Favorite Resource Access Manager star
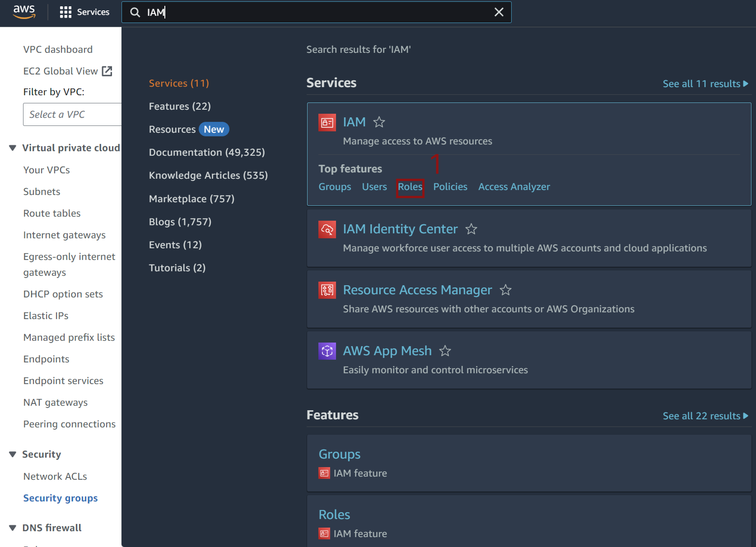This screenshot has height=547, width=756. 505,290
